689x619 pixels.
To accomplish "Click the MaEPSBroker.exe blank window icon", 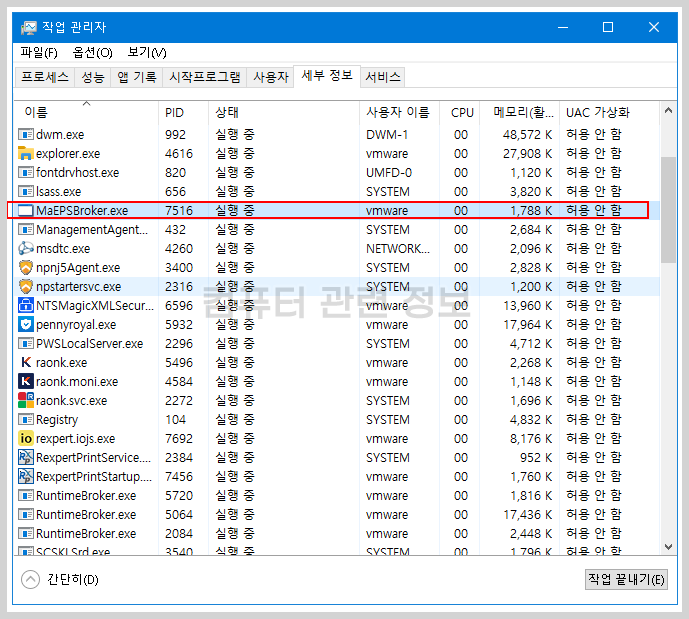I will [x=25, y=210].
